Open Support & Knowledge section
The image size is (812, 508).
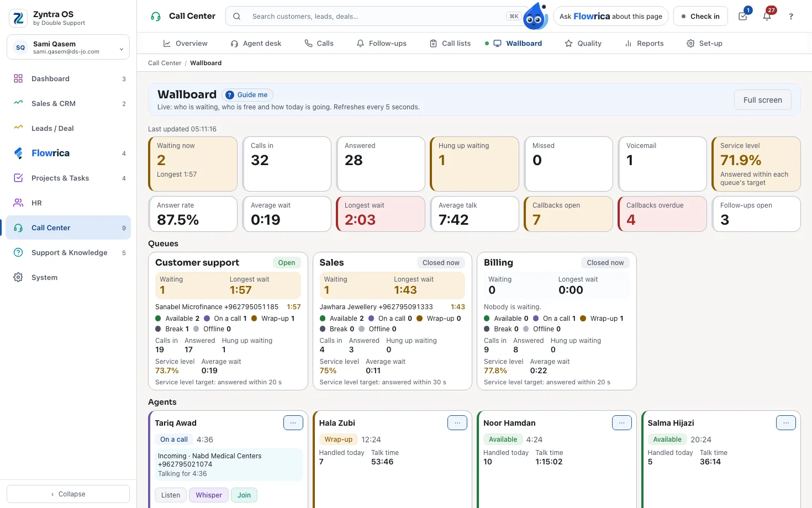[68, 252]
